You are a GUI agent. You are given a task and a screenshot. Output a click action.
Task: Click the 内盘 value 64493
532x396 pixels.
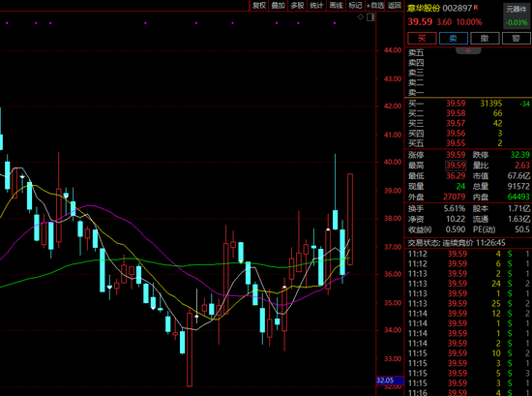[x=518, y=197]
